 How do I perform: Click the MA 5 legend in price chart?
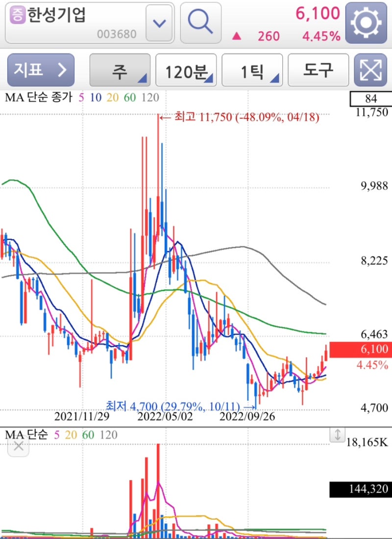click(x=81, y=98)
